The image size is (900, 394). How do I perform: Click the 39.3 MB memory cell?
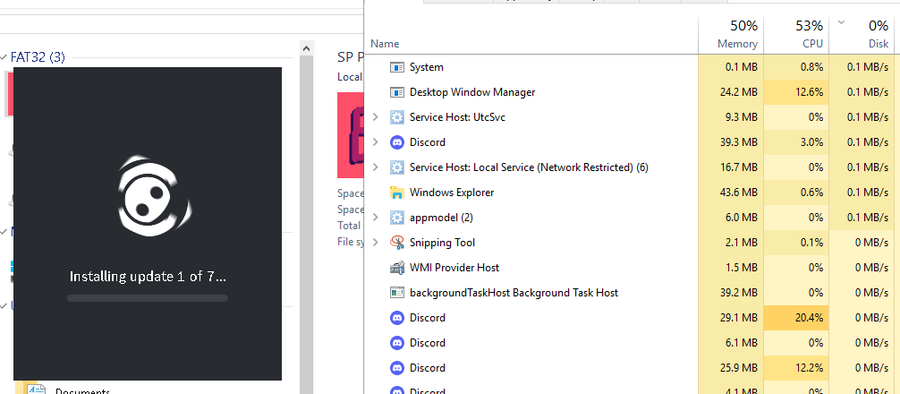731,142
